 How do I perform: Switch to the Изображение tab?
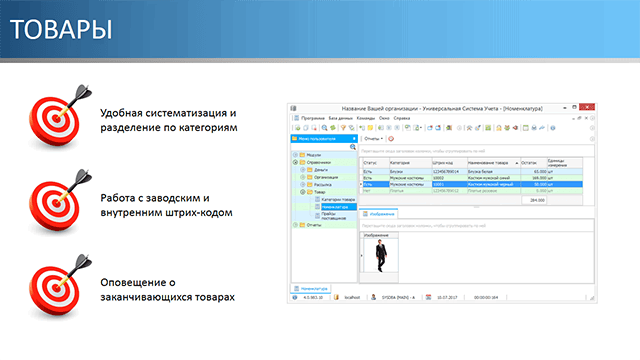click(379, 214)
